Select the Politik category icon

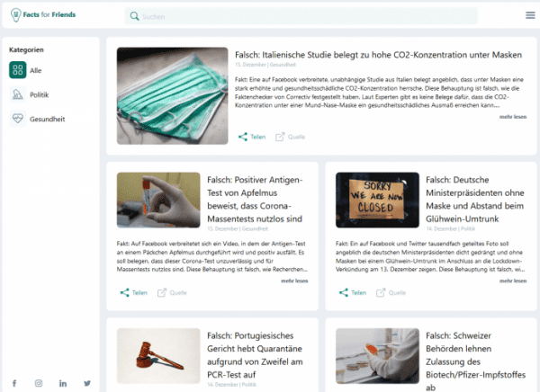[18, 94]
